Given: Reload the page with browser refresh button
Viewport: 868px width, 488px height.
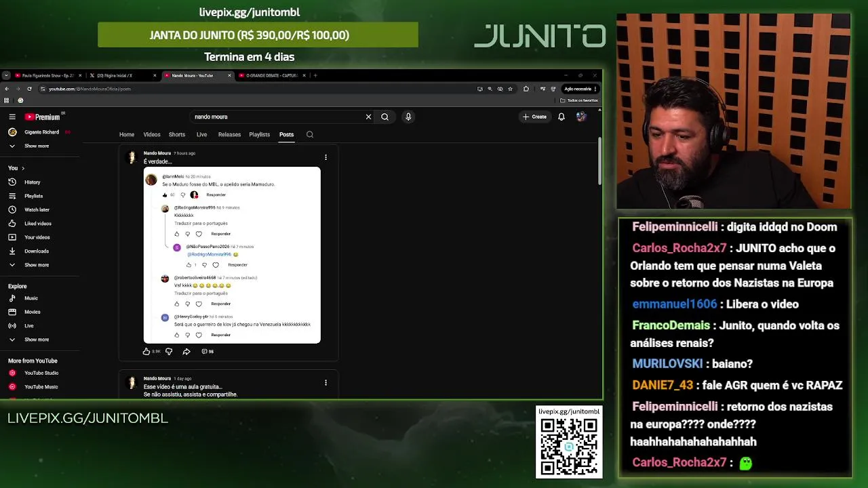Looking at the screenshot, I should tap(29, 89).
